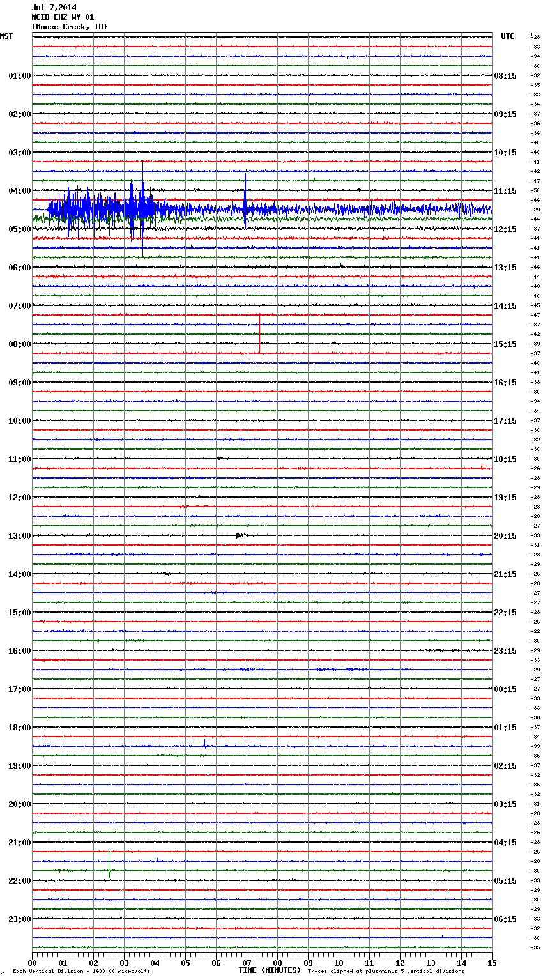The width and height of the screenshot is (543, 980).
Task: Select the 06:00 MST row label
Action: click(20, 268)
